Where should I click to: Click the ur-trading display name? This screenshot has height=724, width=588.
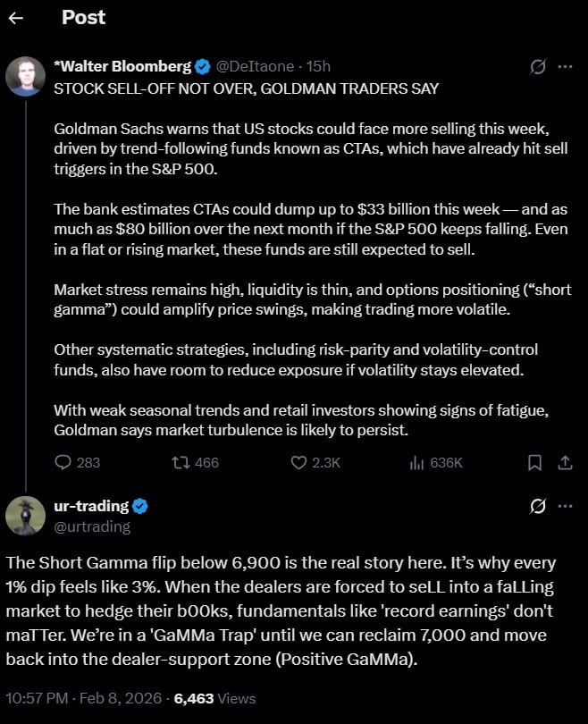90,507
